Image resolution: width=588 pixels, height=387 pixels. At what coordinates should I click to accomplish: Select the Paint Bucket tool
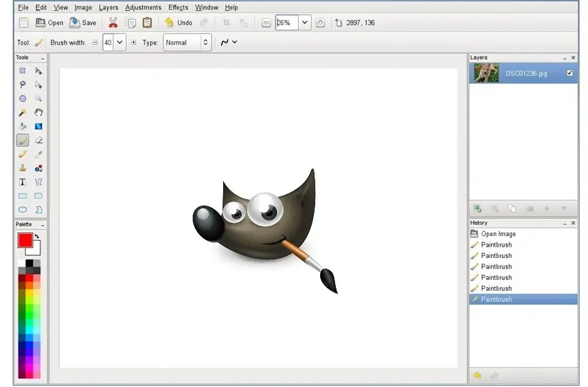point(23,126)
